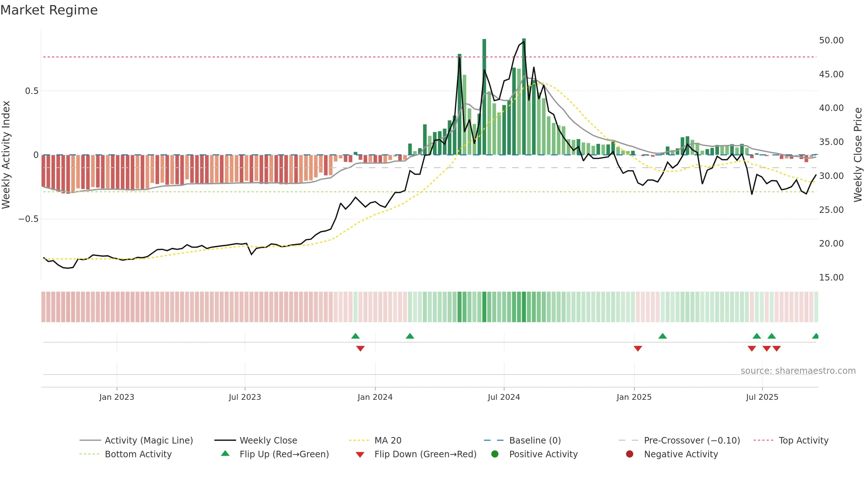Toggle MA 20 legend entry
Viewport: 868px width, 488px height.
pos(375,440)
